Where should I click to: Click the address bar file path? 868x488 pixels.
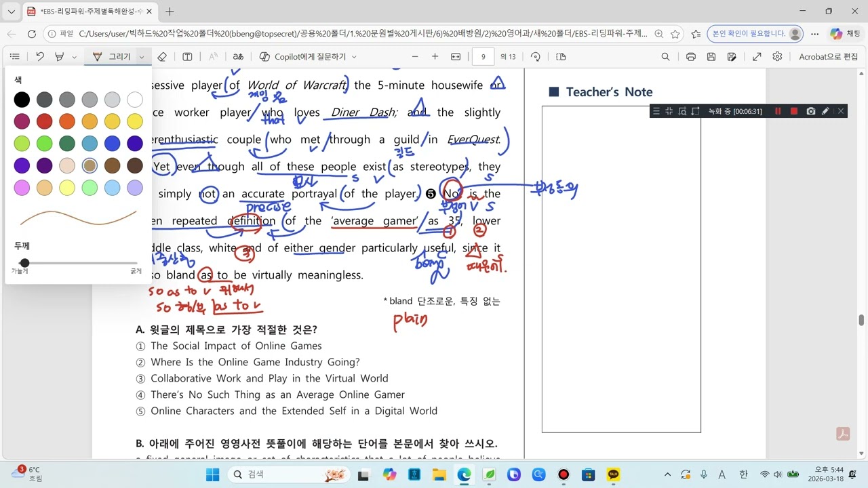(363, 34)
